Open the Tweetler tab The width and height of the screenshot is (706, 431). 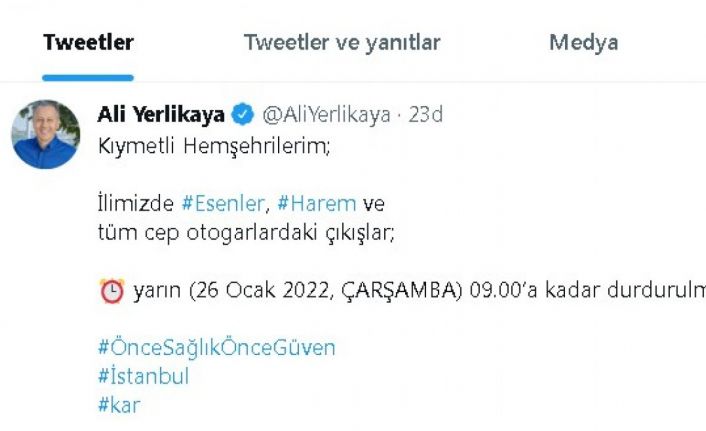coord(88,42)
